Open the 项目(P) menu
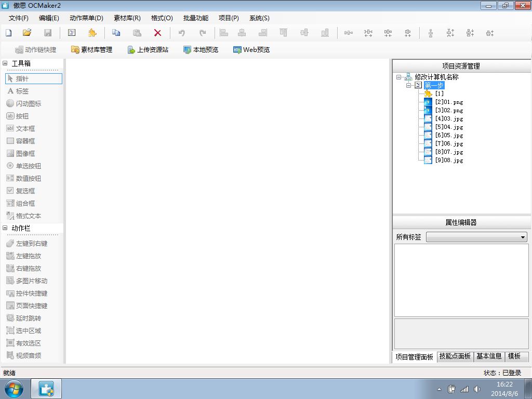This screenshot has width=532, height=399. click(x=229, y=18)
